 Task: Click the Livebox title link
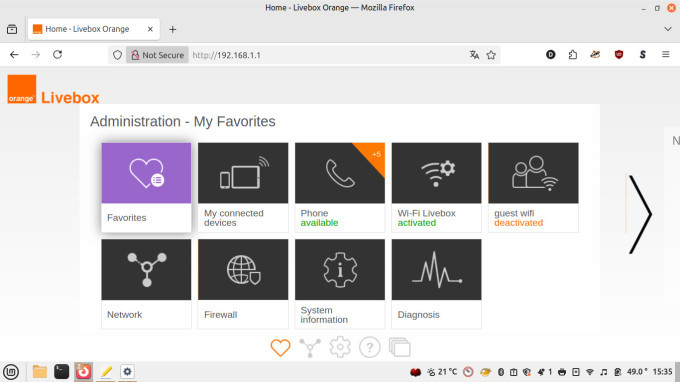(x=70, y=98)
